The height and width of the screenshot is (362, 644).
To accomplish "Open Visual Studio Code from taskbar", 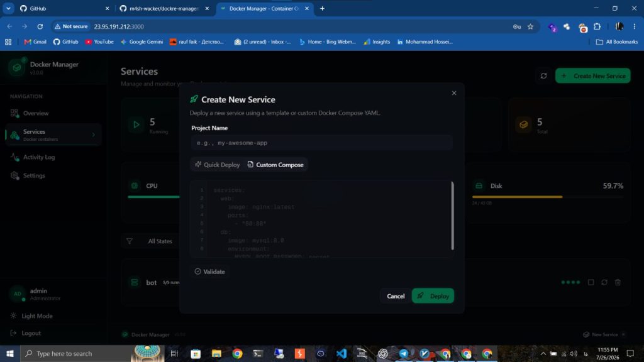I will point(341,353).
